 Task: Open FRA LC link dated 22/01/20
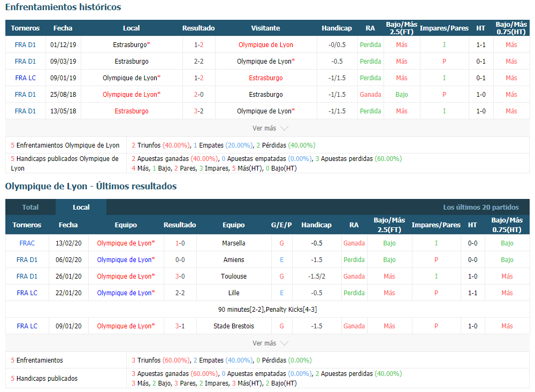coord(27,293)
